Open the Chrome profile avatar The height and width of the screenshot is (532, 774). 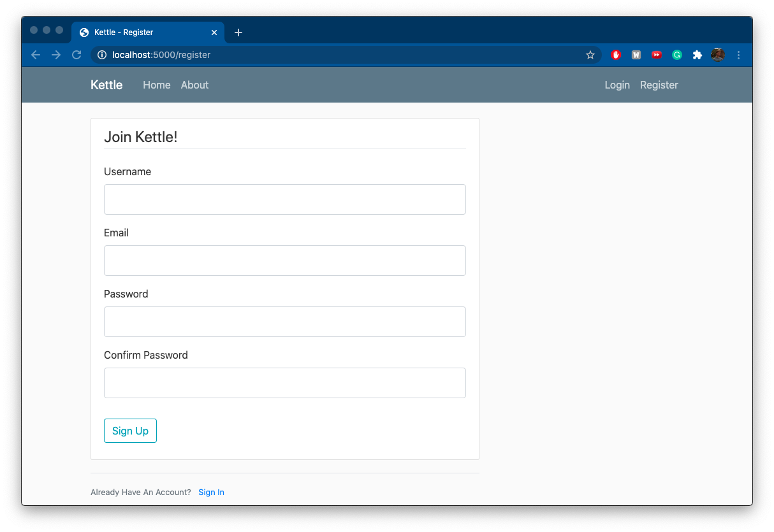coord(718,55)
